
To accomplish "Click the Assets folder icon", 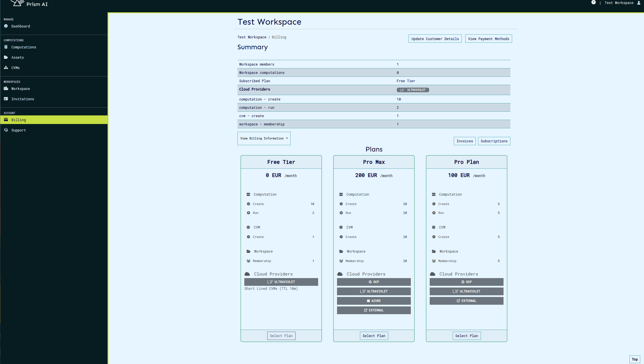I will tap(6, 57).
